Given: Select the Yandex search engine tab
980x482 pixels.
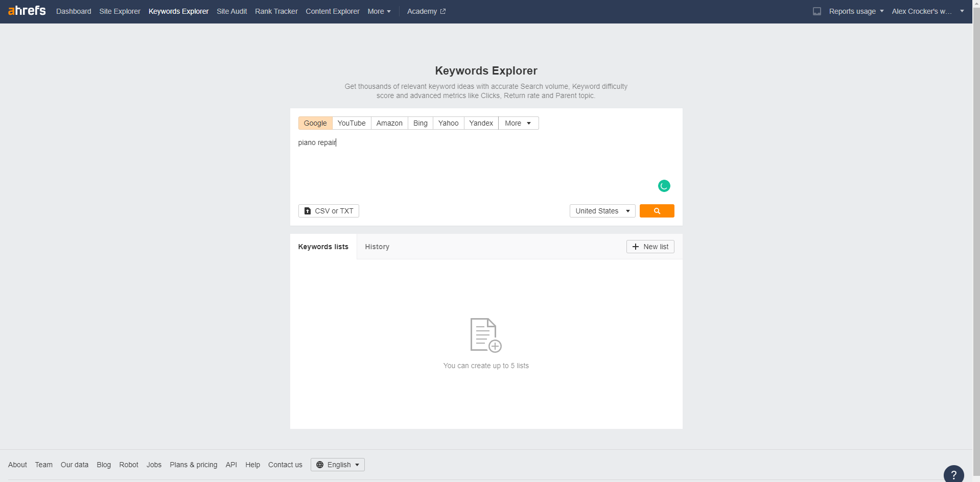Looking at the screenshot, I should 481,123.
